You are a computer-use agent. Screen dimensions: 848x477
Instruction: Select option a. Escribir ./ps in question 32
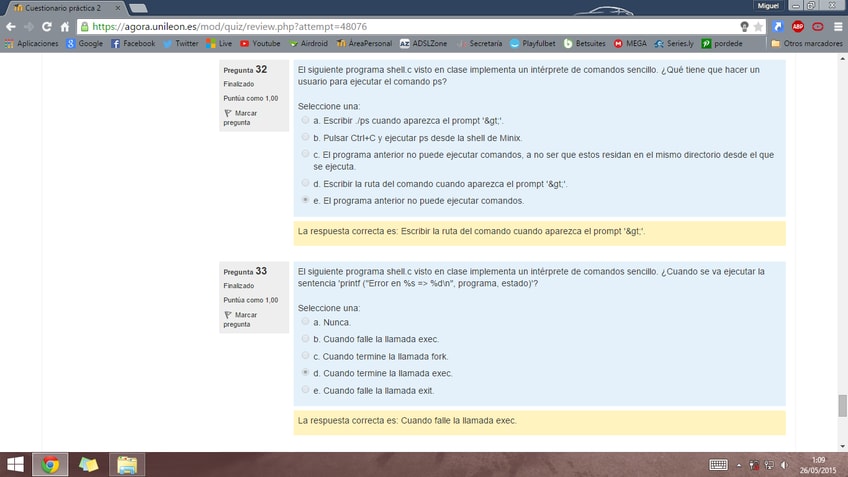[x=306, y=120]
